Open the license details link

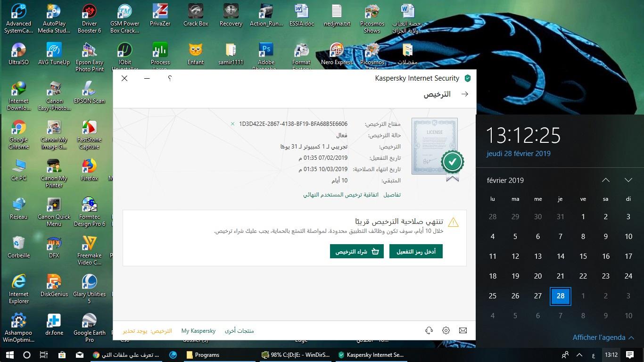tap(392, 195)
